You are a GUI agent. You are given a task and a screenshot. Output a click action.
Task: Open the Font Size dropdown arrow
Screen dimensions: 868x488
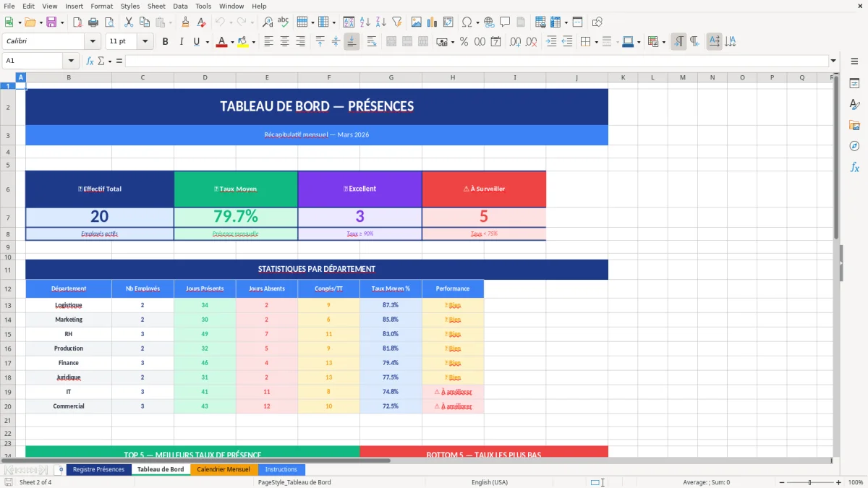(145, 42)
